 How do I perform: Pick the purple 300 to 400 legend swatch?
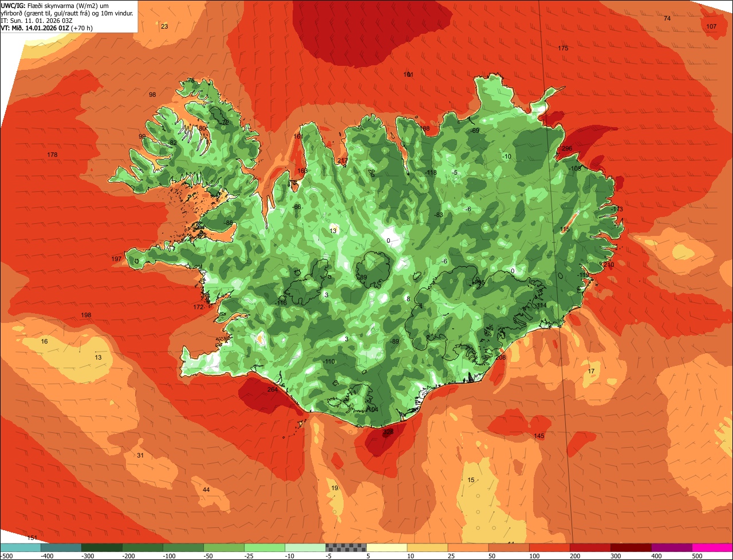tap(672, 547)
